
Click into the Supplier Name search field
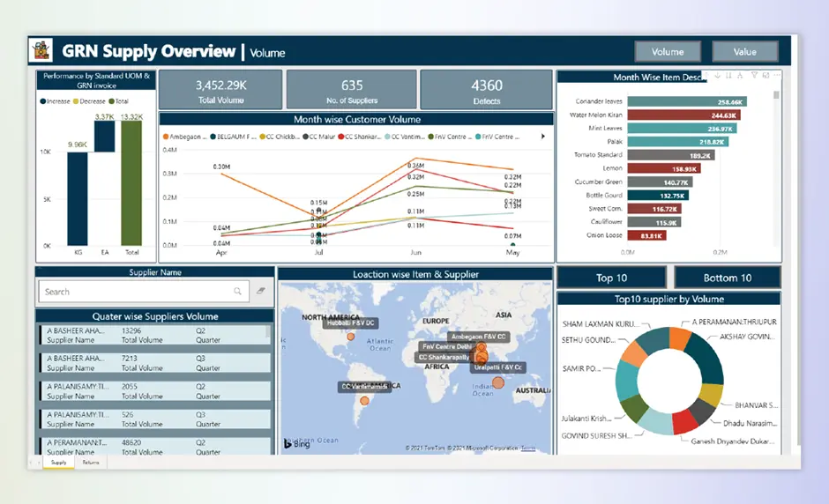pos(132,291)
